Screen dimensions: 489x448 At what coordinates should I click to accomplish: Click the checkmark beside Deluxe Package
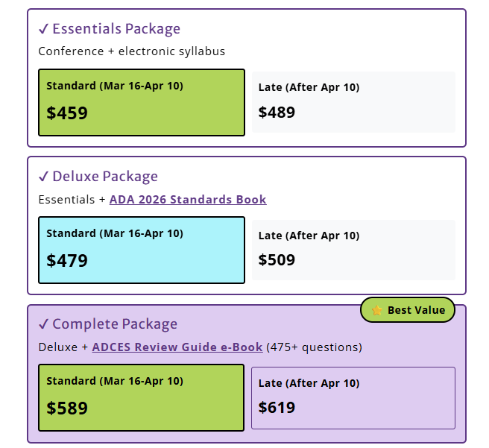coord(43,177)
